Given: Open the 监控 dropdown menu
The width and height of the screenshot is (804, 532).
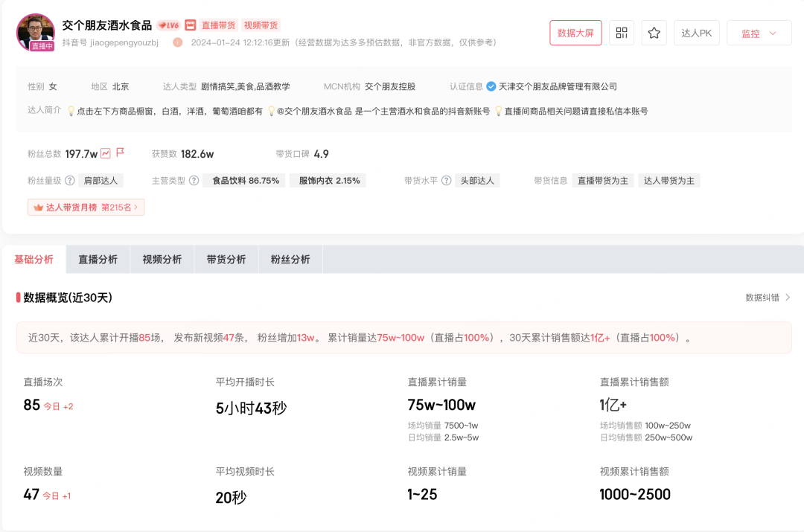Looking at the screenshot, I should pyautogui.click(x=759, y=33).
